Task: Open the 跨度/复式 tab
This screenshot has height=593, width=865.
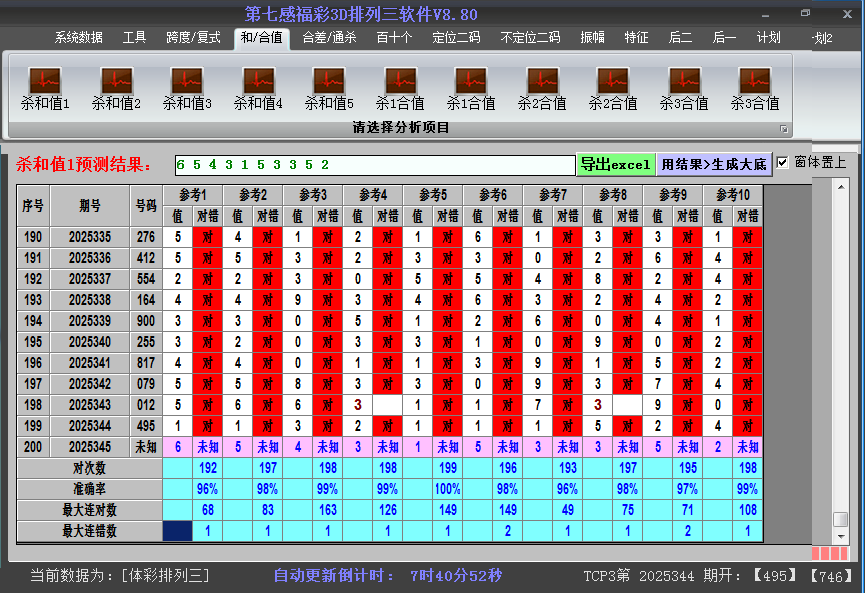Action: pyautogui.click(x=193, y=38)
